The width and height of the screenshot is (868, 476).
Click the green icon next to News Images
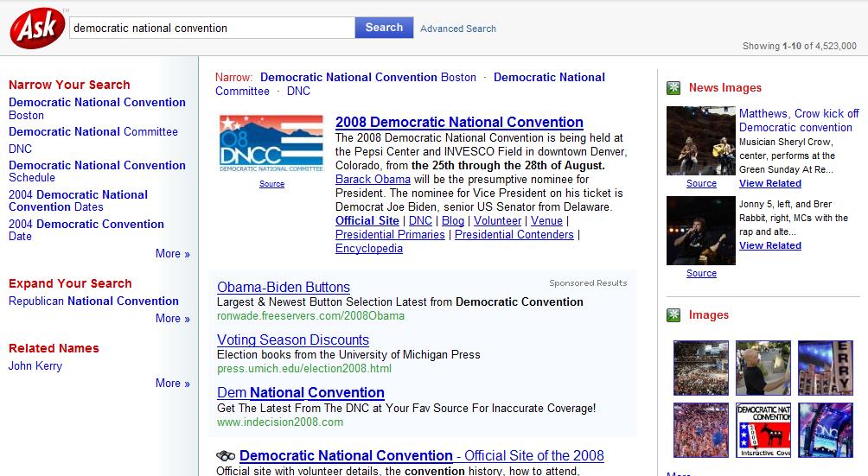(673, 88)
